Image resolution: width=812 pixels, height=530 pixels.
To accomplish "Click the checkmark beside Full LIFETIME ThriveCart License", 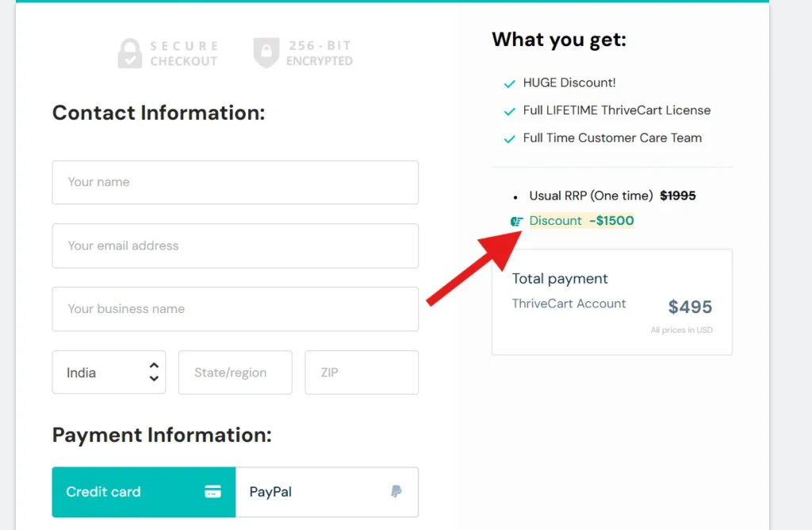I will [508, 110].
